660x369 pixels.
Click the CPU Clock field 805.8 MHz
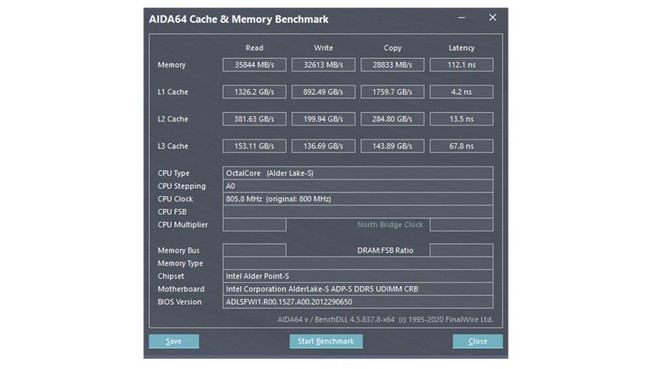pyautogui.click(x=358, y=199)
